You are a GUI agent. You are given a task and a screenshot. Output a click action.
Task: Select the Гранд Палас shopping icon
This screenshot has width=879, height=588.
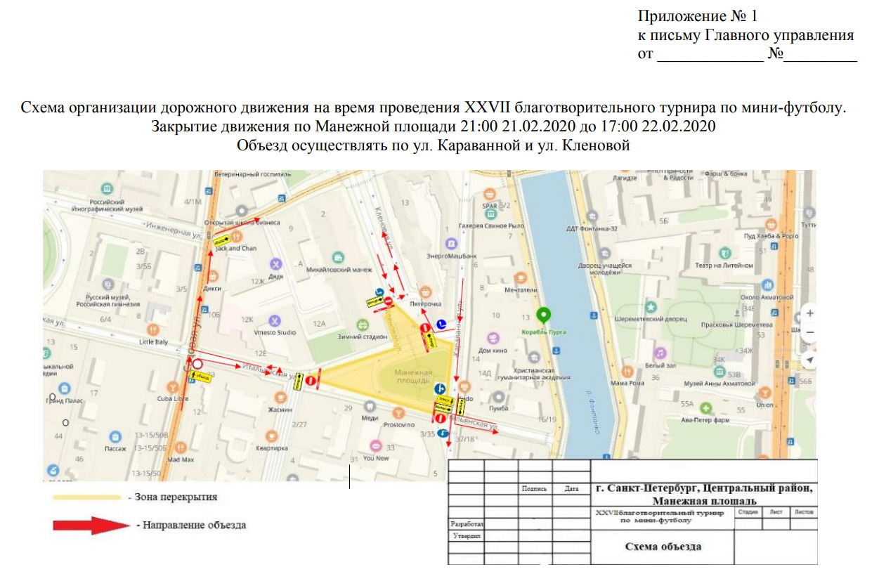click(x=65, y=388)
